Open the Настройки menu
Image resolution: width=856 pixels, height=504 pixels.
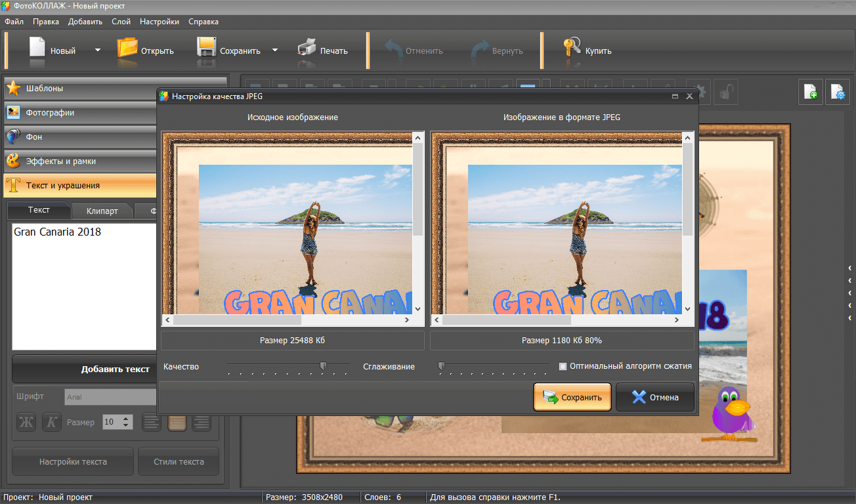(160, 22)
